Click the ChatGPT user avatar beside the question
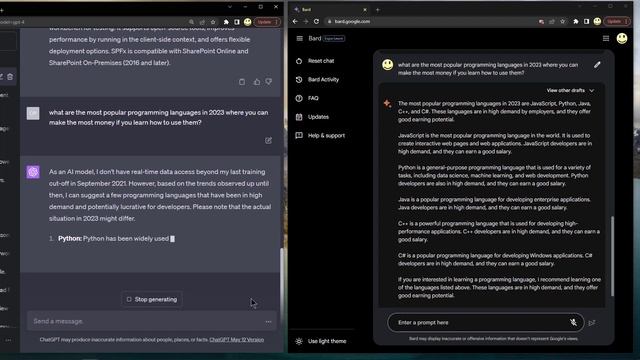Screen dimensions: 640x360 click(33, 113)
